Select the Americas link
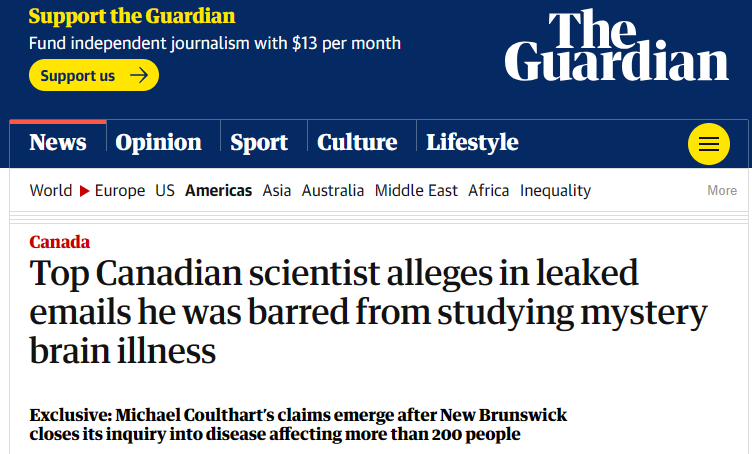 (219, 190)
